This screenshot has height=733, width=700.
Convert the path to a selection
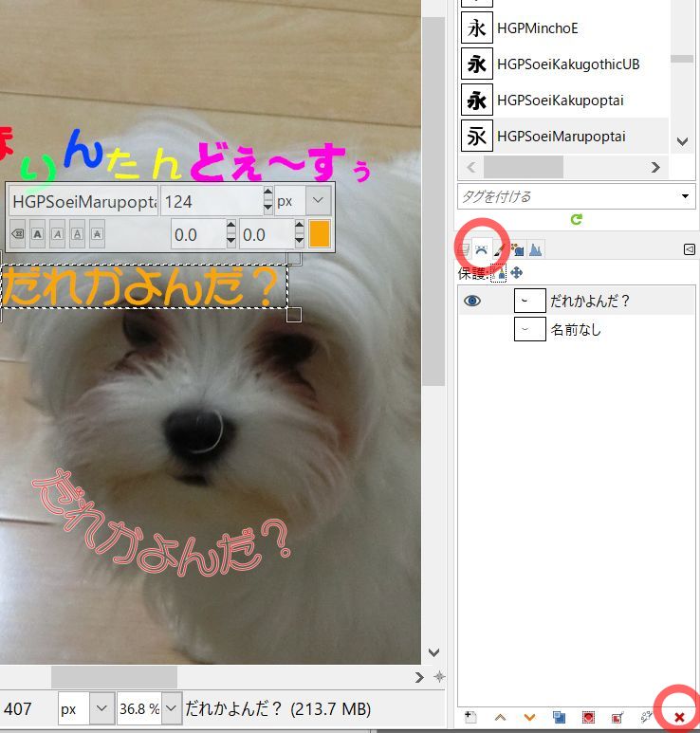pyautogui.click(x=588, y=717)
